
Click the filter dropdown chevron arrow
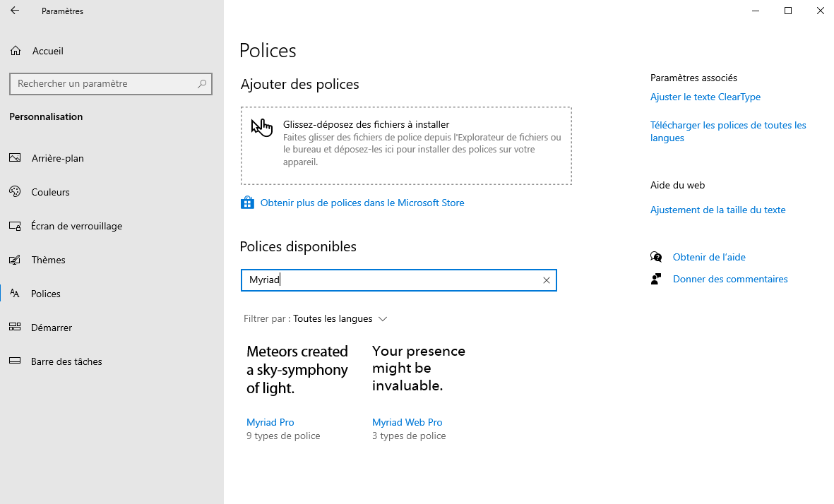pyautogui.click(x=383, y=319)
